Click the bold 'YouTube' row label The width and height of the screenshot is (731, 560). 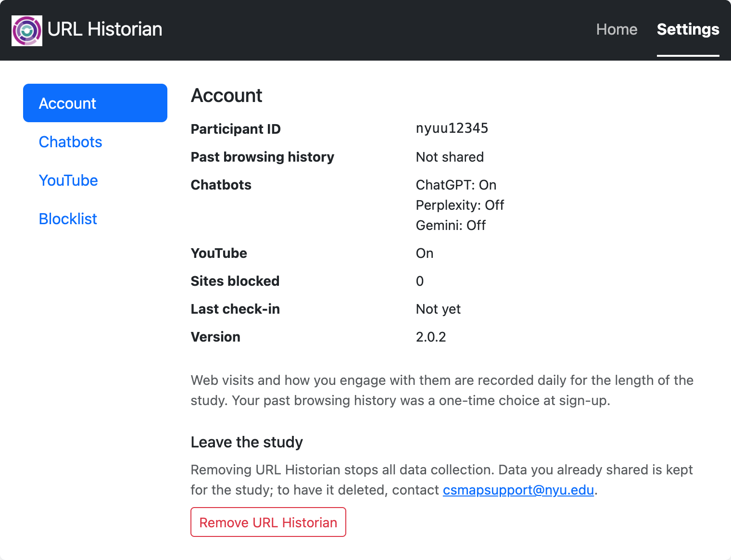[219, 253]
